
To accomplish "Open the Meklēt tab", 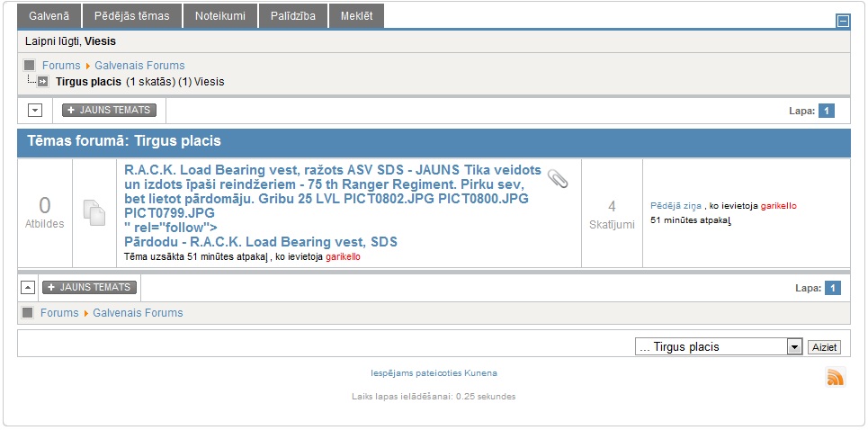I will (356, 16).
